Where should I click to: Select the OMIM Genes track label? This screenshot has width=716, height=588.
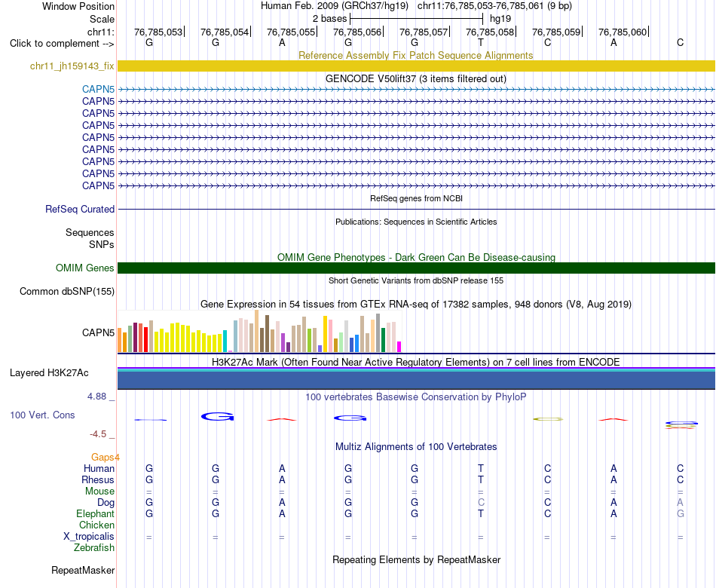click(85, 268)
